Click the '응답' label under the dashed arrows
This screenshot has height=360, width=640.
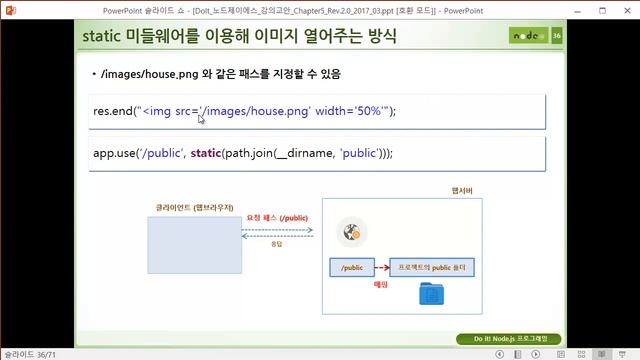coord(277,244)
